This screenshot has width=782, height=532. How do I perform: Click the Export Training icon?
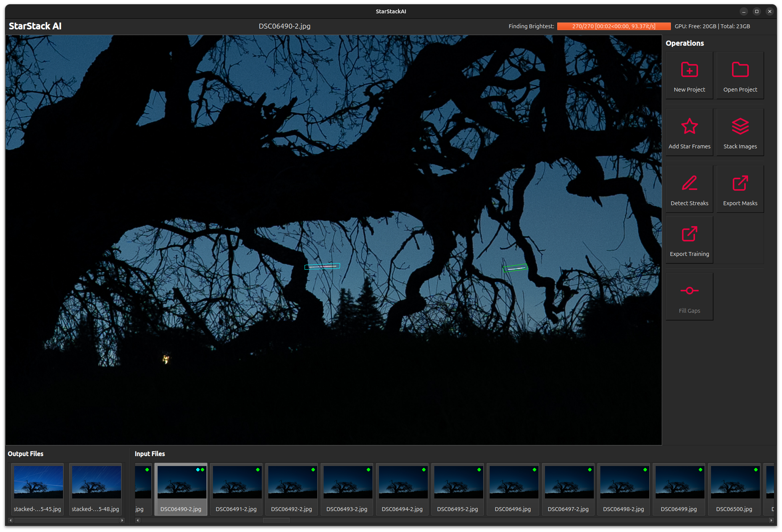689,234
